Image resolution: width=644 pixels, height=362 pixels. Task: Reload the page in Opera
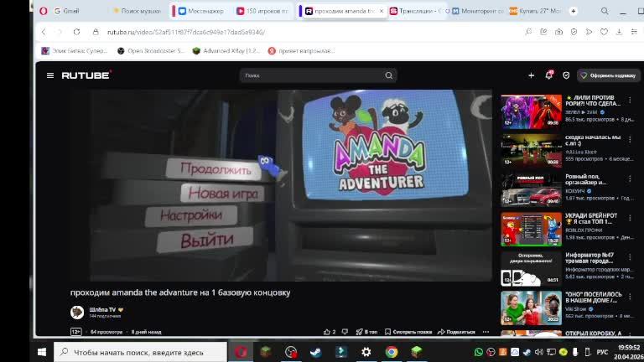pos(77,32)
